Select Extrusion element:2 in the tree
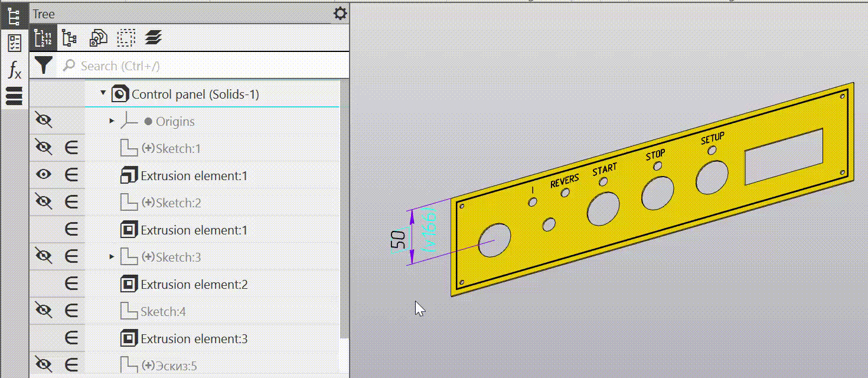Image resolution: width=868 pixels, height=378 pixels. [194, 285]
